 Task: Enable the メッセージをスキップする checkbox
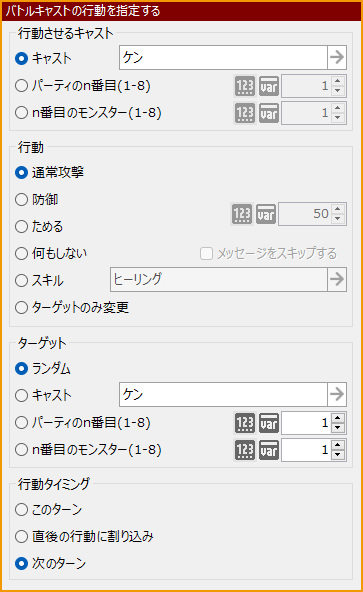click(x=206, y=253)
